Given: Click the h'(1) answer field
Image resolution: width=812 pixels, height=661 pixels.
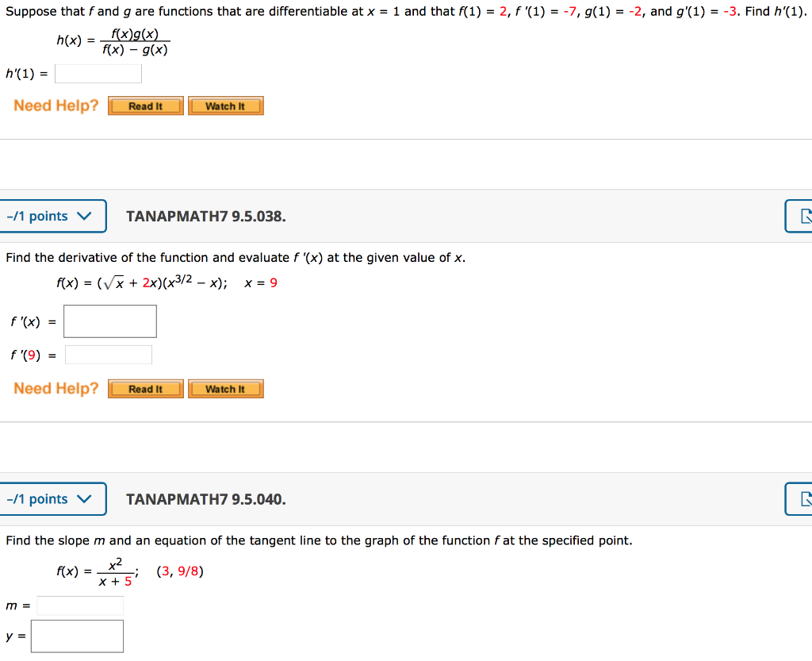Looking at the screenshot, I should [98, 73].
